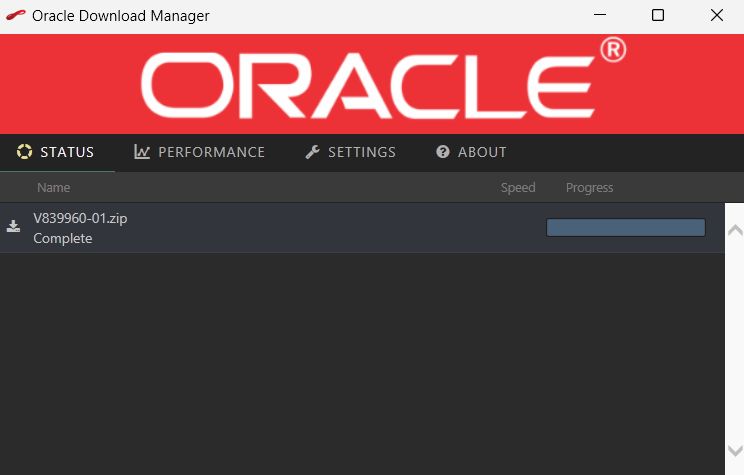Click the download icon beside V839960-01.zip
Viewport: 744px width, 475px height.
coord(13,226)
